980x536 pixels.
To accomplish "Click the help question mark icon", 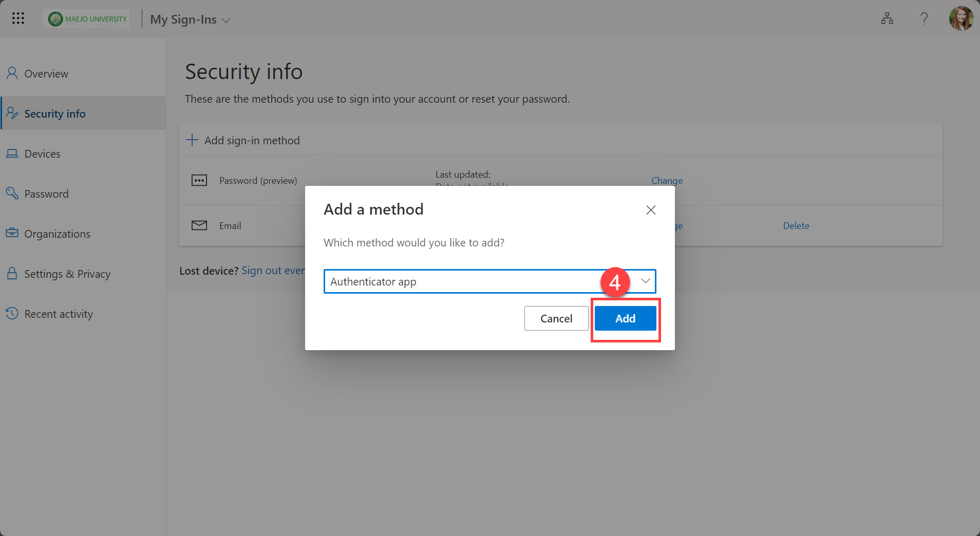I will (x=924, y=19).
